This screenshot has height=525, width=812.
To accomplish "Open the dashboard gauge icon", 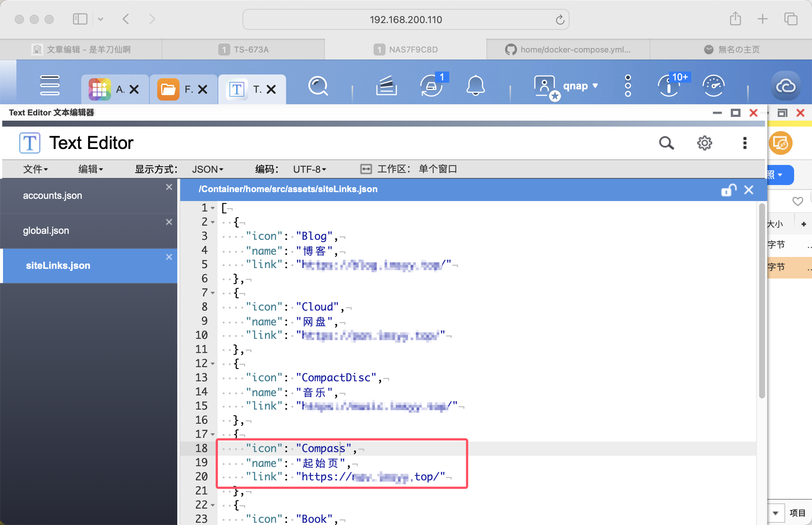I will 713,86.
